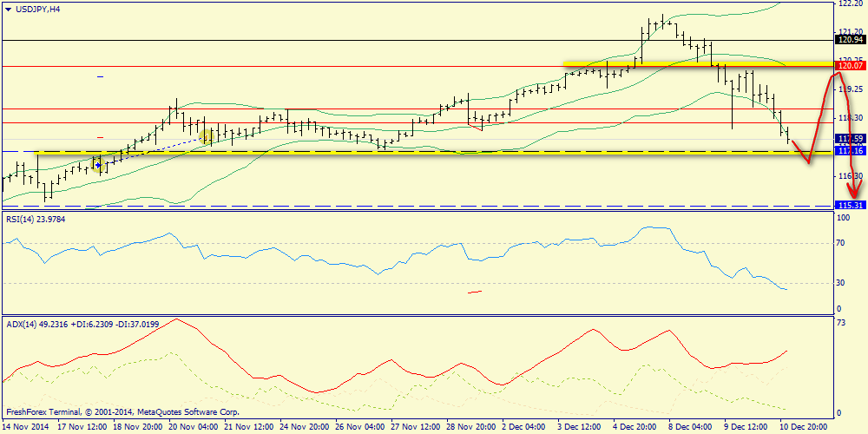
Task: Click the 119.25 price axis value
Action: 850,89
